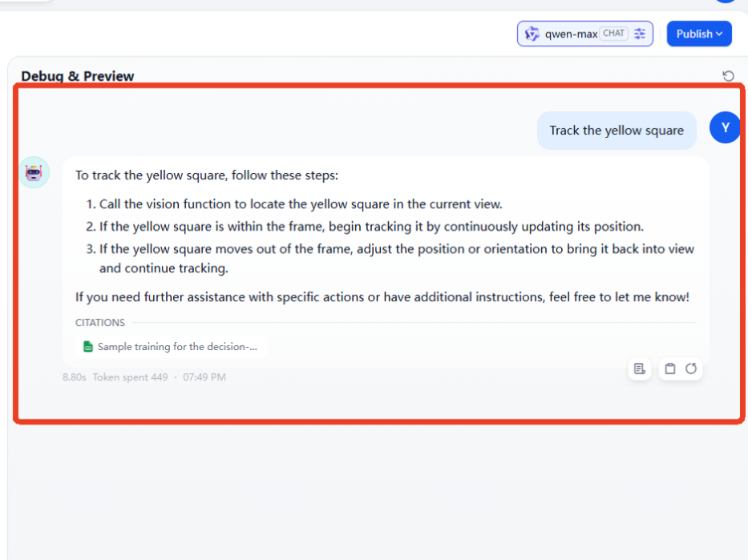Click the 07:49 PM timestamp
Screen dimensions: 748x560
point(204,377)
